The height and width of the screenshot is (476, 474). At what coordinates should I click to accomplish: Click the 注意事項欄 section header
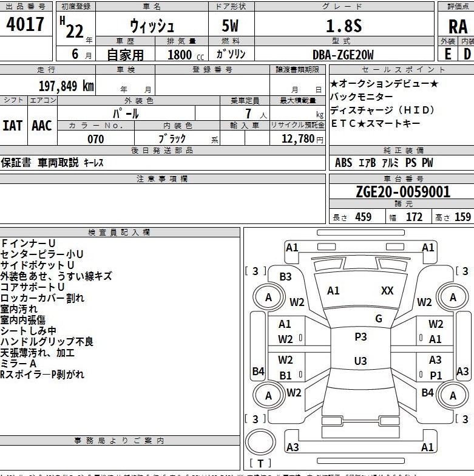click(162, 178)
